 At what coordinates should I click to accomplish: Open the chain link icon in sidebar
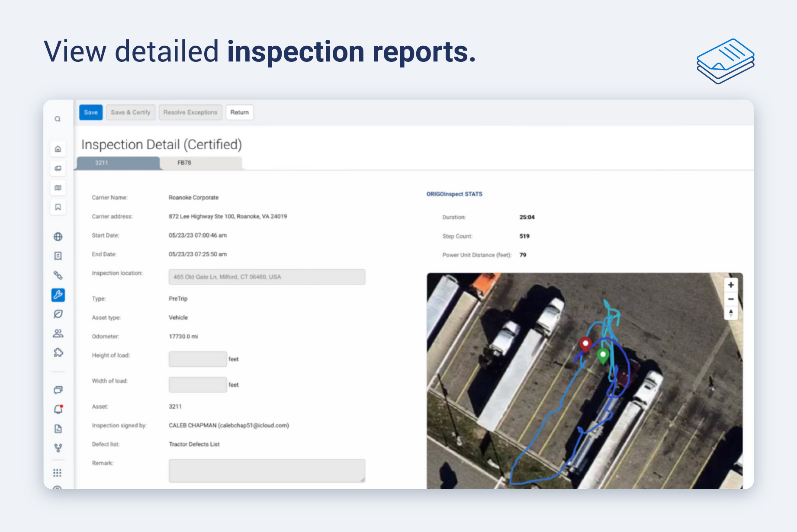click(58, 275)
